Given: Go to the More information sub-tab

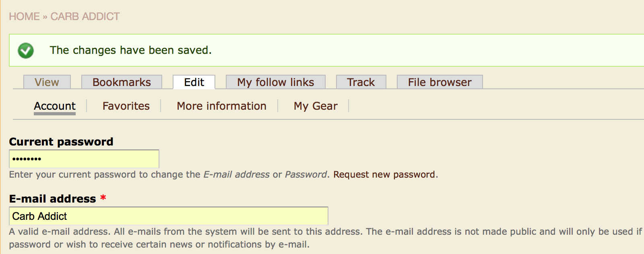Looking at the screenshot, I should (222, 106).
